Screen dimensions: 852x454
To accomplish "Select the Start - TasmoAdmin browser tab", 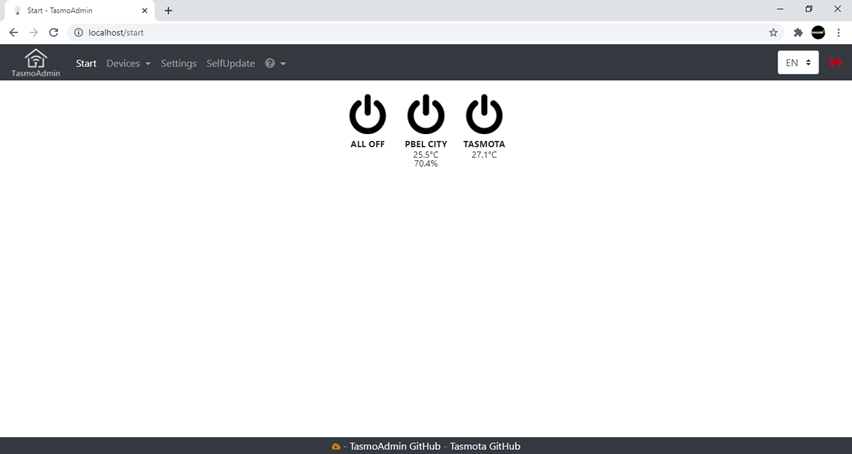I will coord(80,10).
